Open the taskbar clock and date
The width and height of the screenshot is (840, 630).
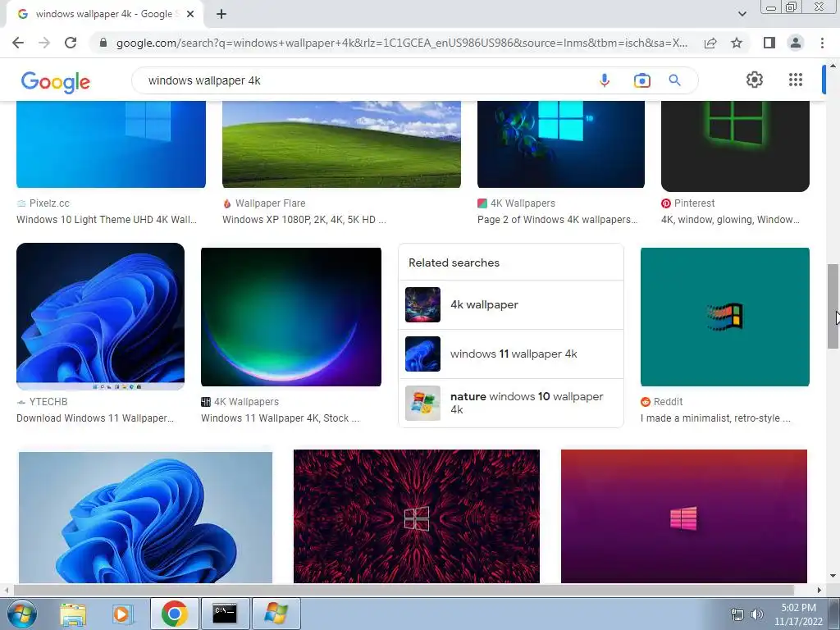(x=798, y=614)
